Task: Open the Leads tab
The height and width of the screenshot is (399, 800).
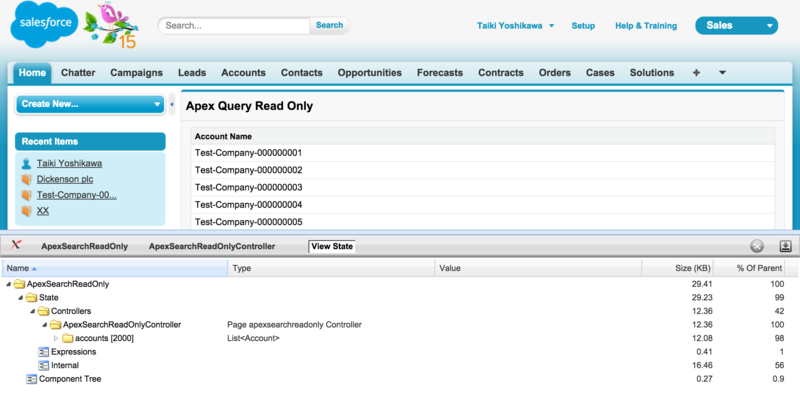Action: (x=192, y=73)
